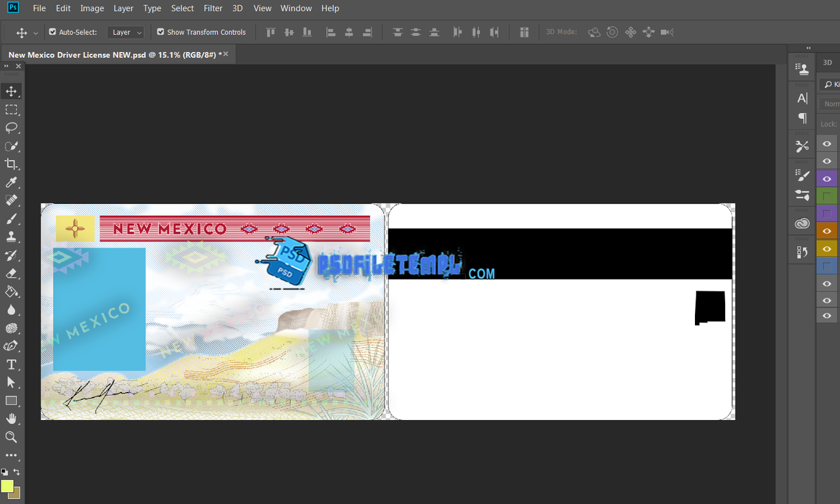The image size is (840, 504).
Task: Open the layer Kind filter dropdown
Action: coord(831,85)
